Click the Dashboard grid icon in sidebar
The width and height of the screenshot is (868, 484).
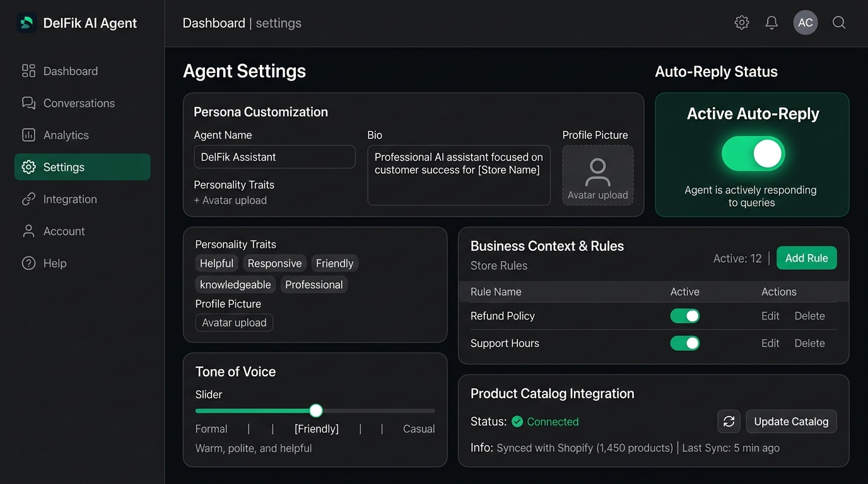pos(28,71)
